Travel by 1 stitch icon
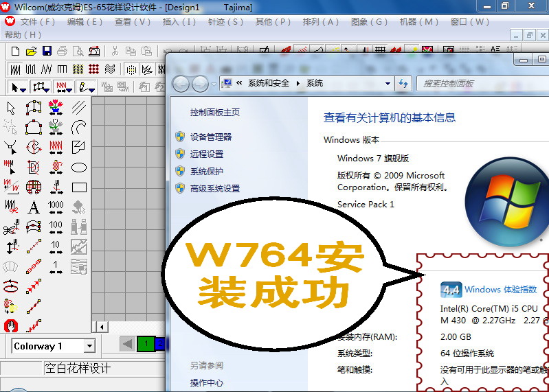This screenshot has height=392, width=549. tap(56, 267)
